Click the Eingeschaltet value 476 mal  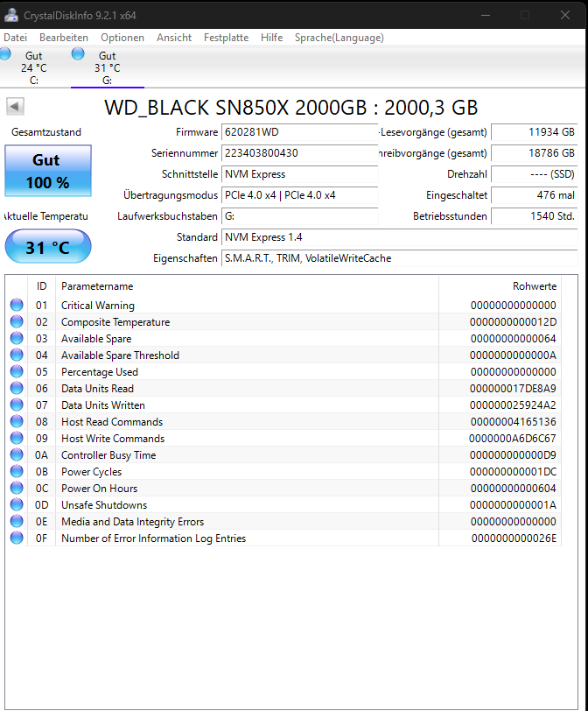coord(535,195)
